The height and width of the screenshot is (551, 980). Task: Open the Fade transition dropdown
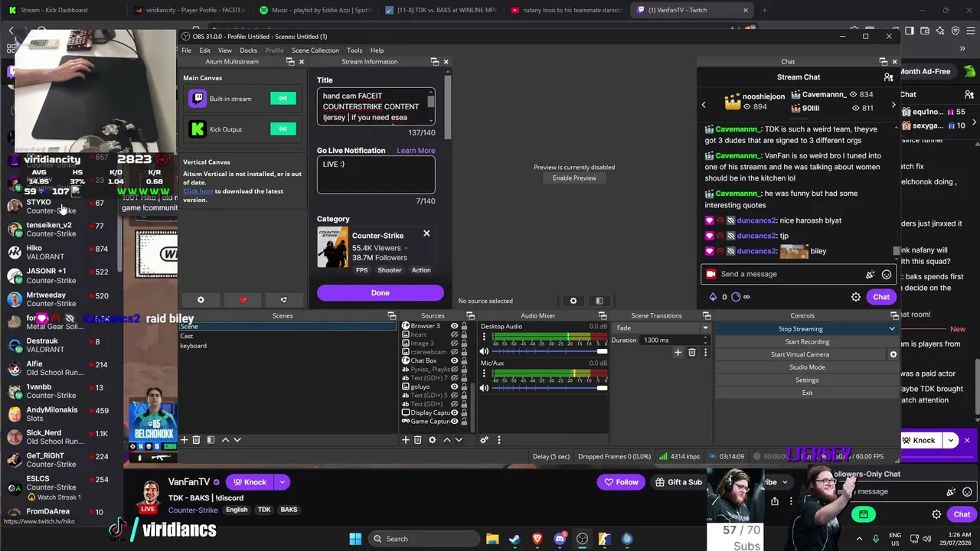[x=661, y=328]
